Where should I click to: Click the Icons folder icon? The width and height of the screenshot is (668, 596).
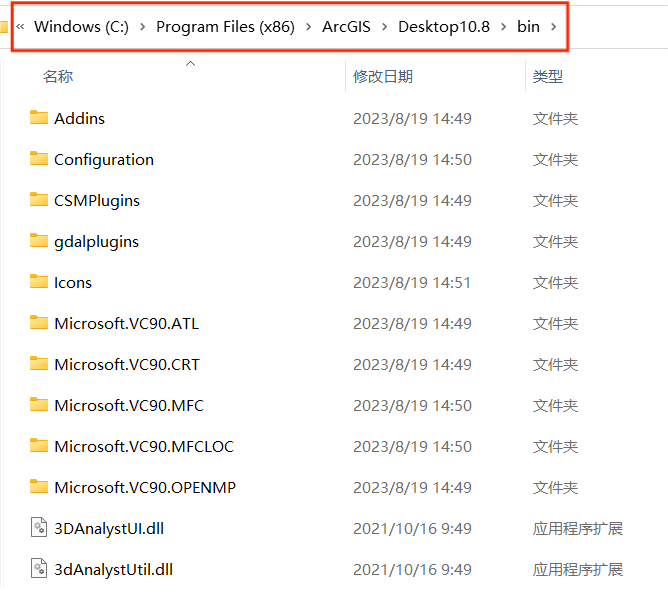(x=39, y=282)
